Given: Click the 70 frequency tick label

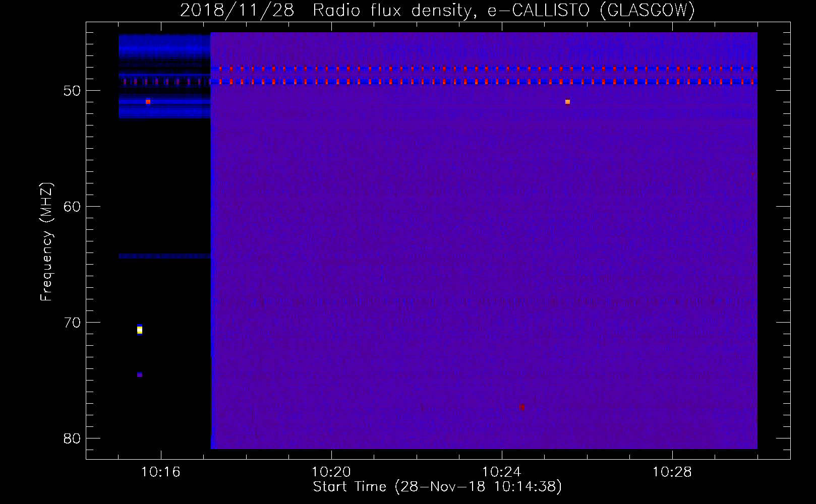Looking at the screenshot, I should point(72,323).
